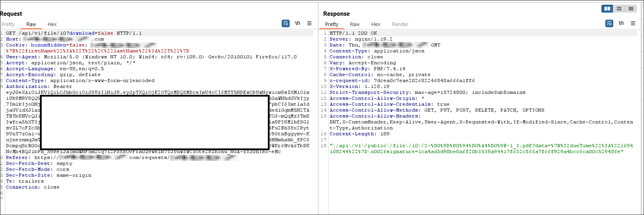Switch Response view to Pretty tab
The image size is (644, 215).
pyautogui.click(x=332, y=24)
